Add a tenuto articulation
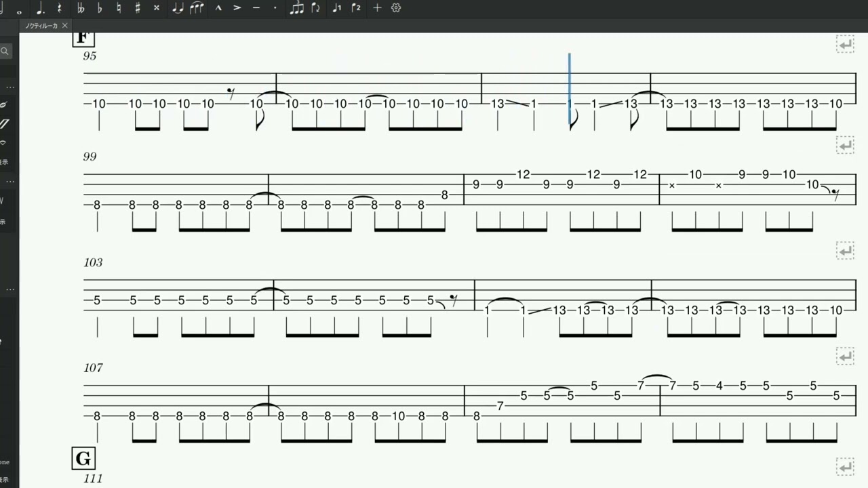 (256, 8)
